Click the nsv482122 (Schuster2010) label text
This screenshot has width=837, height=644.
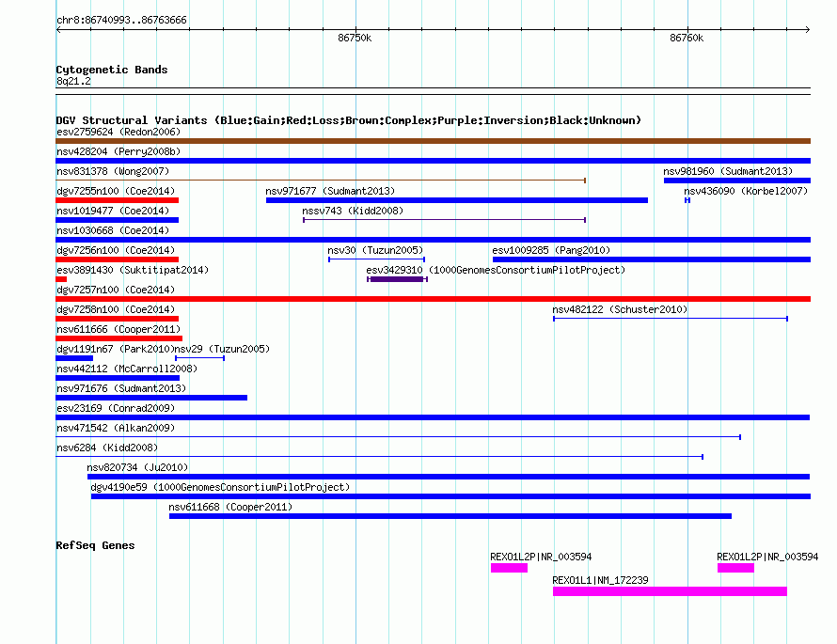click(x=620, y=309)
